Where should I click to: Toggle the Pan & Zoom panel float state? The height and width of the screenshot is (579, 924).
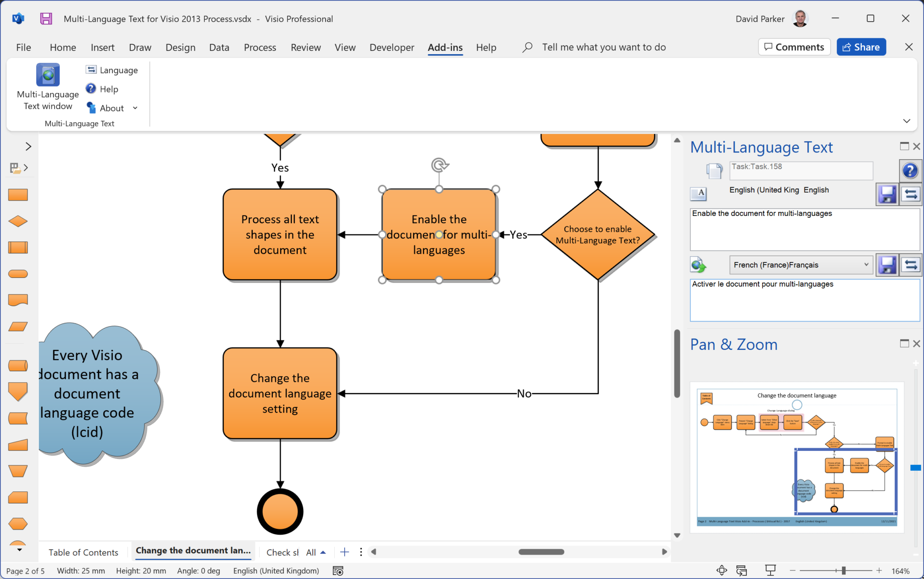[905, 344]
